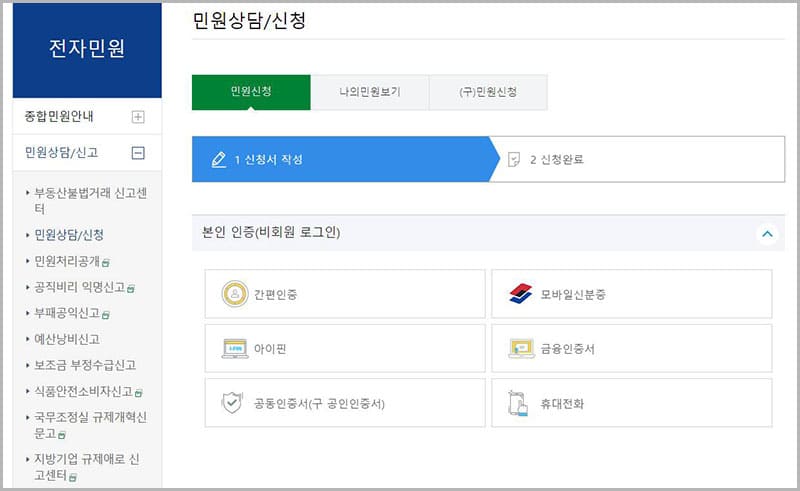Open 공직비리 익명신고 link

pyautogui.click(x=80, y=287)
